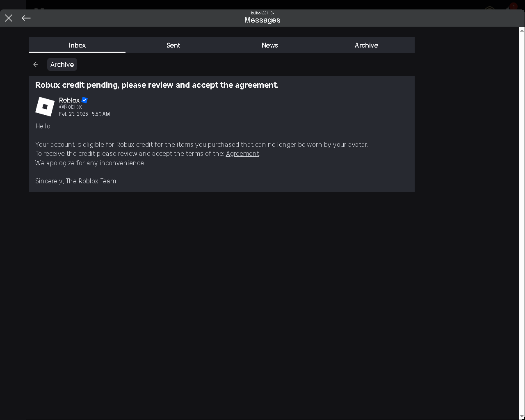Open the Roblox sender profile name
This screenshot has width=525, height=420.
pos(69,100)
